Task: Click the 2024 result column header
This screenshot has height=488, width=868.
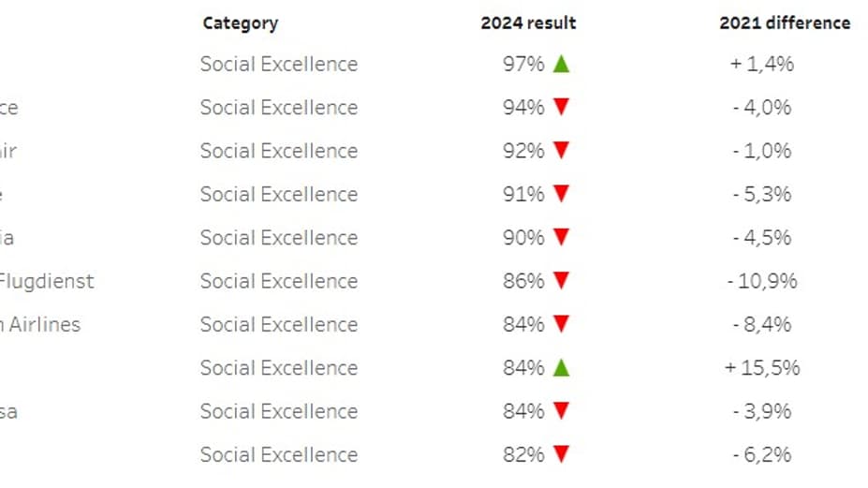Action: point(528,23)
